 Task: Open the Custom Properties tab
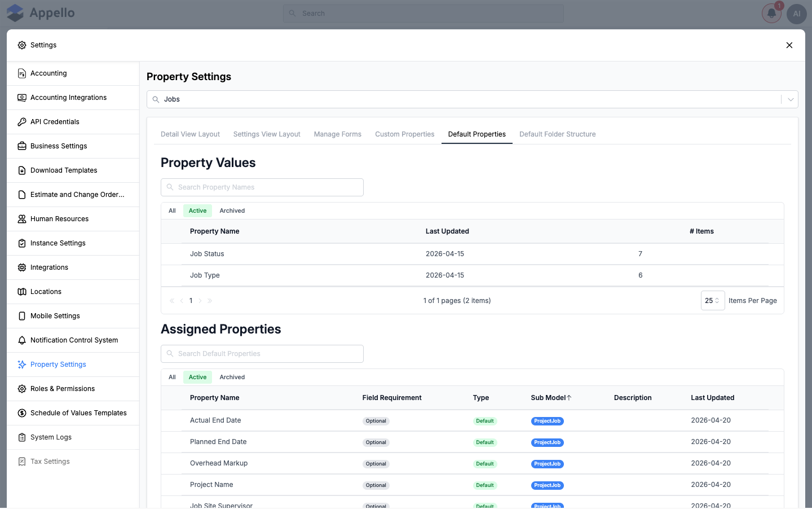[405, 134]
